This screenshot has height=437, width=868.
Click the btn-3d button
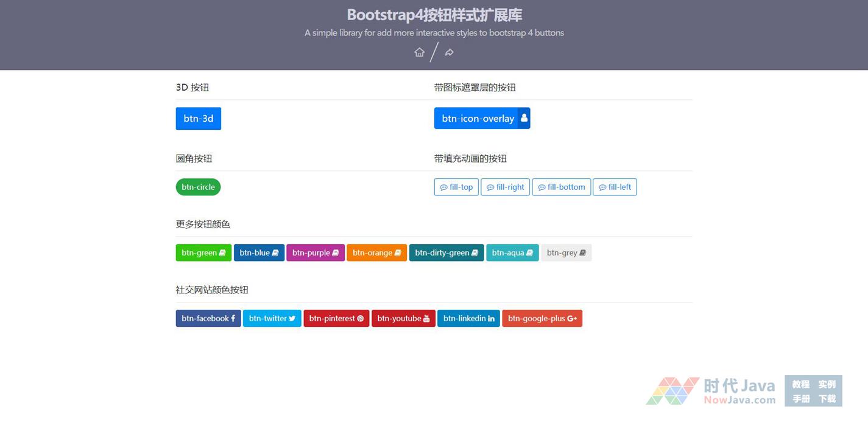pos(199,119)
